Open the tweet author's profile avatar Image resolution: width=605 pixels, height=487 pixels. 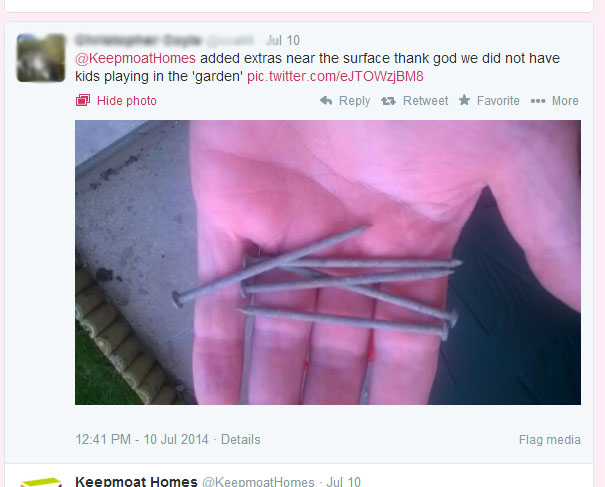pyautogui.click(x=41, y=58)
